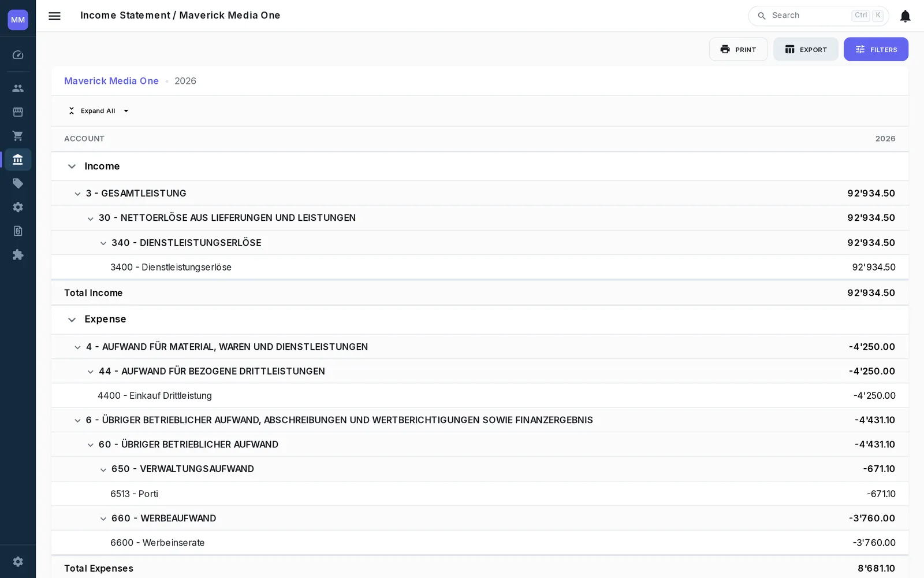
Task: Collapse the 3 - GESAMTLEISTUNG row
Action: 77,194
